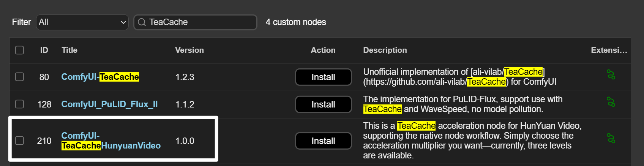Sort by the Title column header

point(69,50)
